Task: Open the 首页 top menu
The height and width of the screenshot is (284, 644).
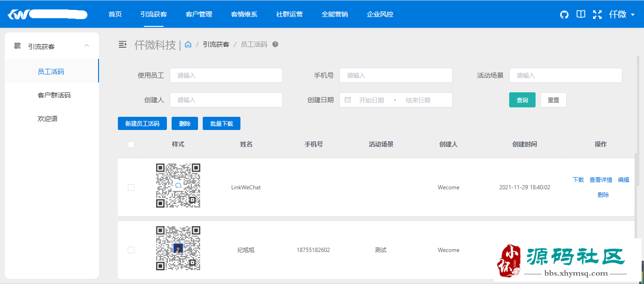Action: (115, 14)
